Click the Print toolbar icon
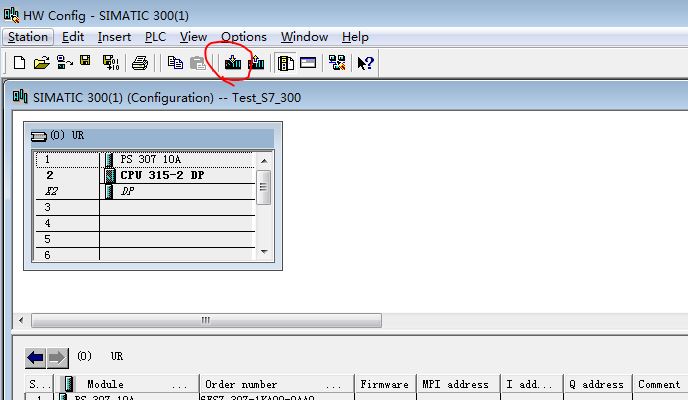The image size is (688, 400). [140, 63]
